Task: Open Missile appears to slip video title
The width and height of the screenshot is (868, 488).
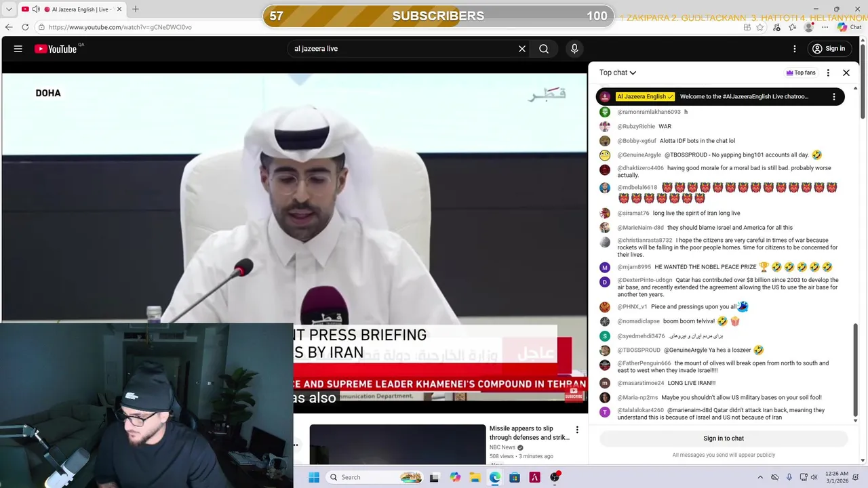Action: [x=530, y=433]
